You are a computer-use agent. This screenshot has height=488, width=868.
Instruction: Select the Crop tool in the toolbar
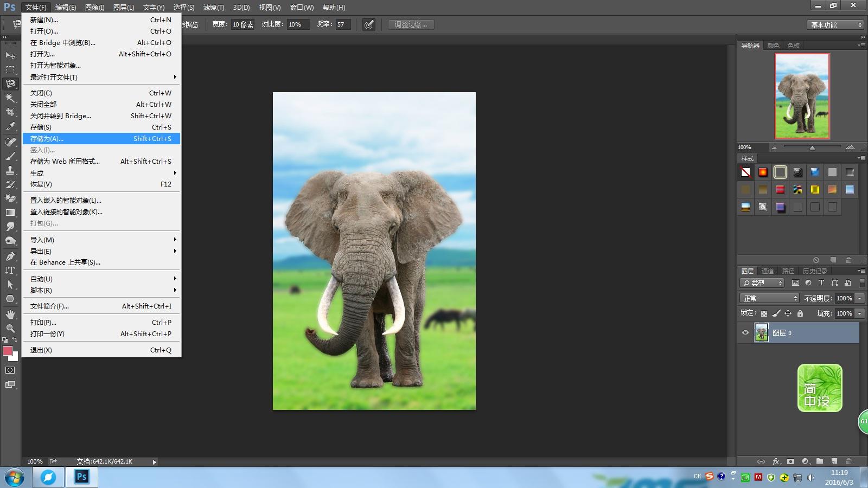pos(10,112)
